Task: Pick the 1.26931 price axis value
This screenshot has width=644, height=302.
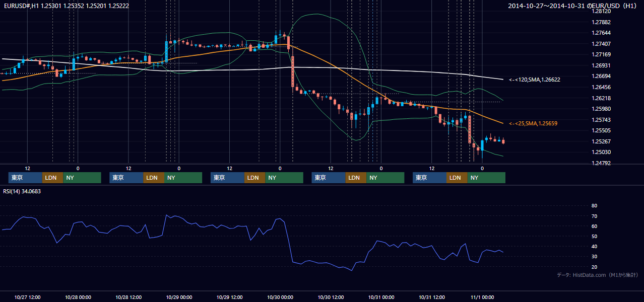Action: pyautogui.click(x=601, y=65)
